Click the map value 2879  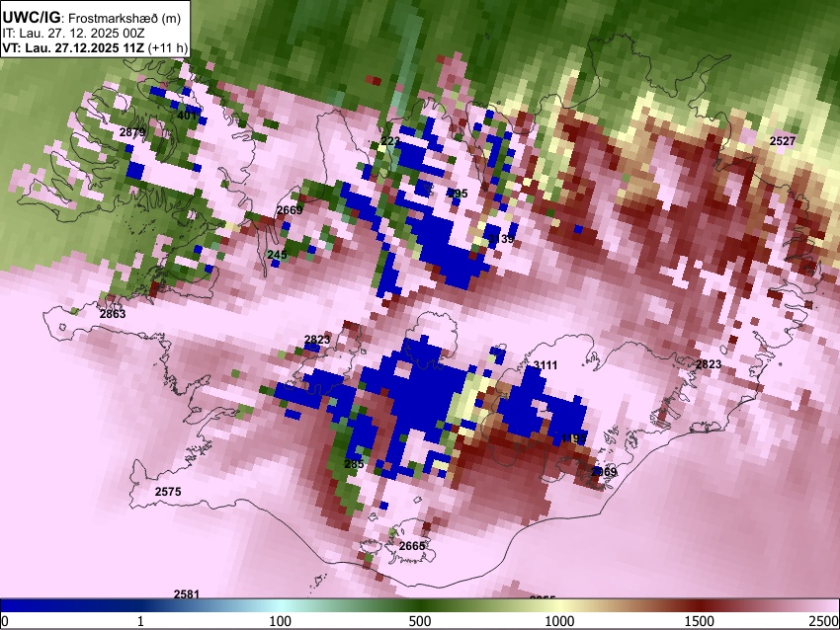(131, 132)
